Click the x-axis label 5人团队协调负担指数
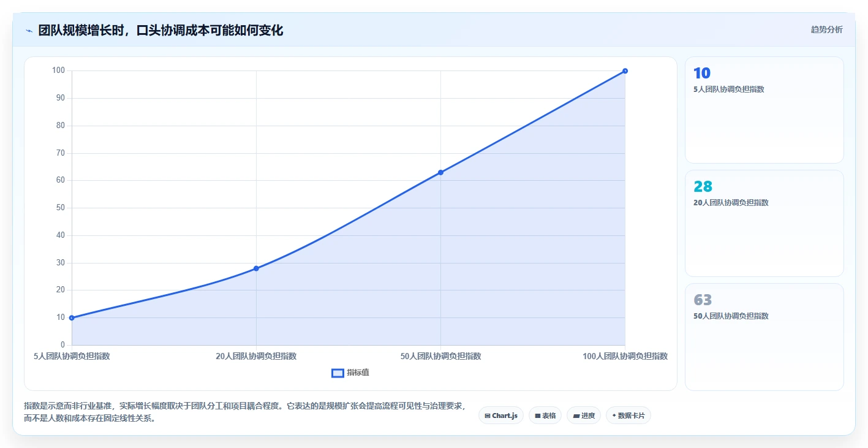The height and width of the screenshot is (448, 868). pos(72,356)
